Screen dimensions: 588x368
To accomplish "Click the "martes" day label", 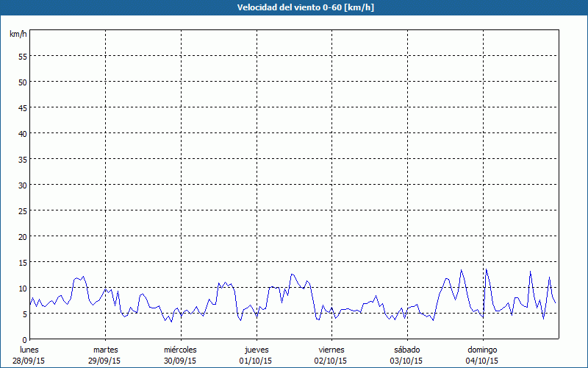I will point(106,350).
